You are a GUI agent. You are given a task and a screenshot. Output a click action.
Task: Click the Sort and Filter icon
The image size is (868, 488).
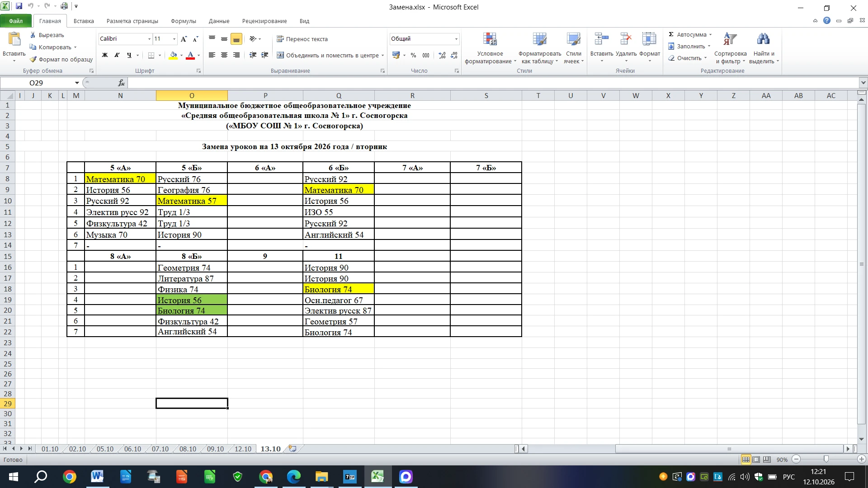(x=730, y=40)
